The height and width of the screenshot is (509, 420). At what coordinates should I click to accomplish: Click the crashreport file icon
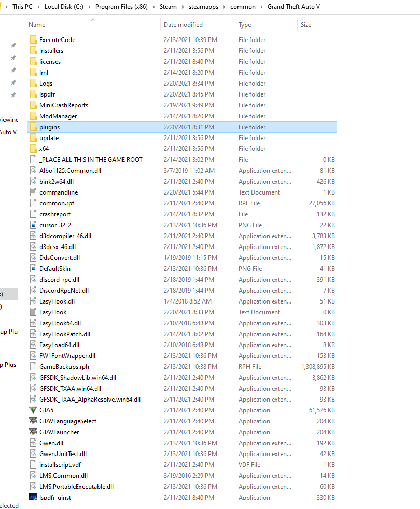pyautogui.click(x=33, y=214)
